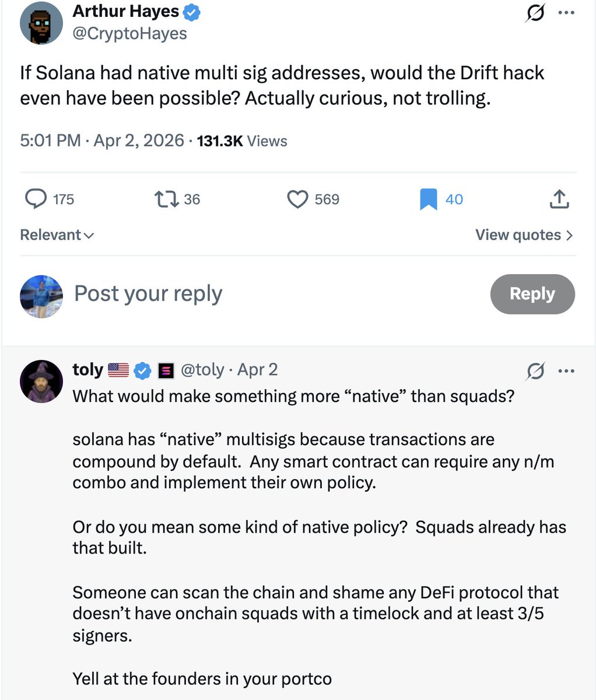
Task: Click the Grok icon on toly's reply
Action: [x=535, y=371]
